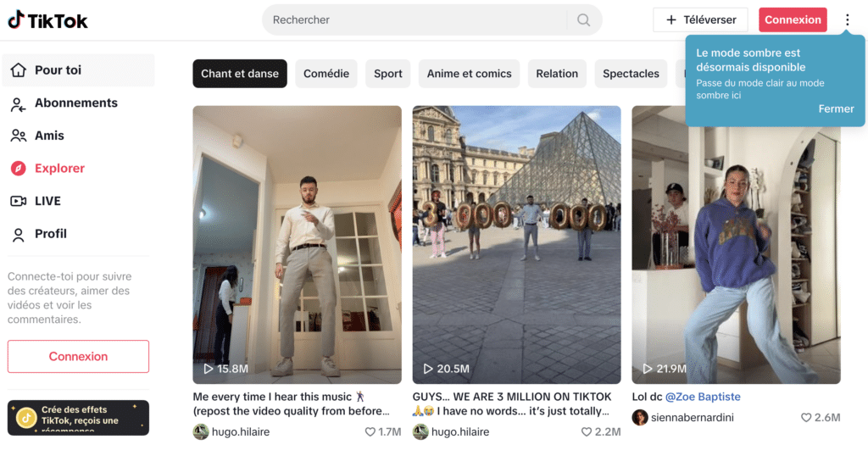This screenshot has width=868, height=456.
Task: Click the plus icon in Téléverser
Action: tap(671, 20)
